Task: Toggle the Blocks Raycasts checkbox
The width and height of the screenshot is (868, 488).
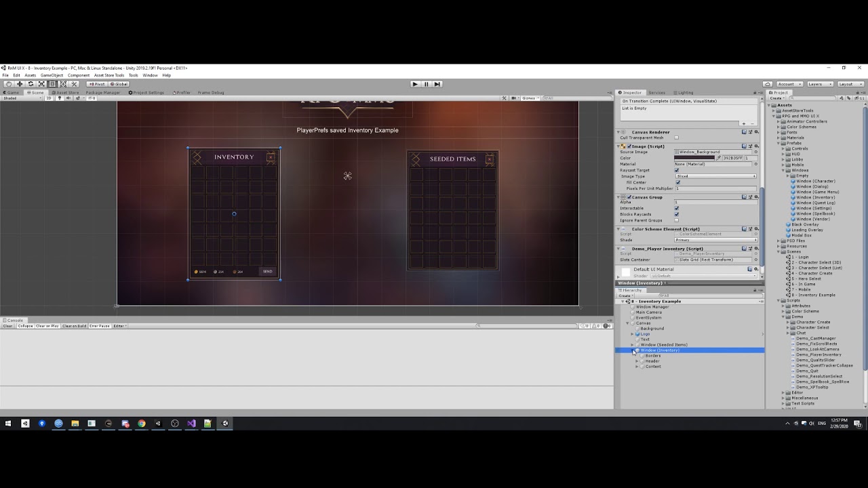Action: coord(677,214)
